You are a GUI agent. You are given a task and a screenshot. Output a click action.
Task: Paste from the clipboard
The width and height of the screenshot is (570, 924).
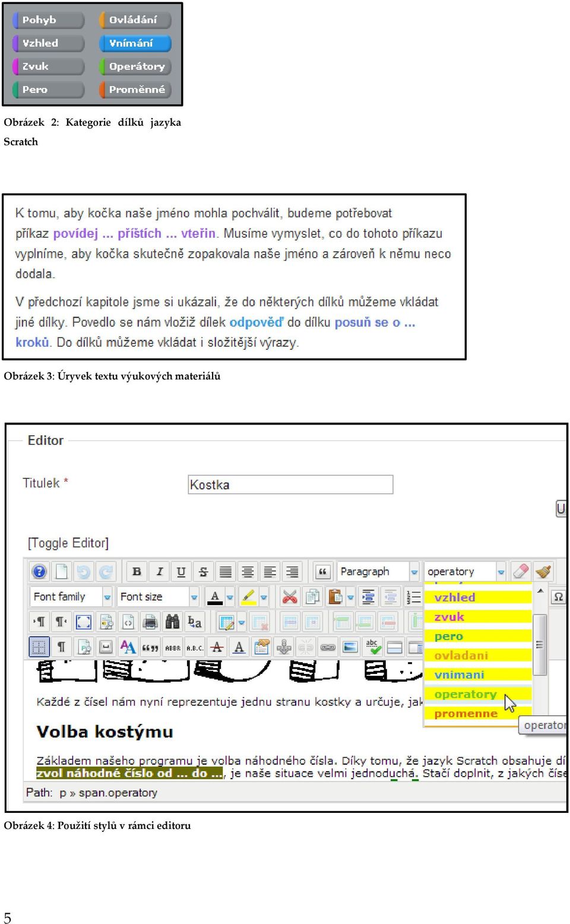[x=335, y=596]
